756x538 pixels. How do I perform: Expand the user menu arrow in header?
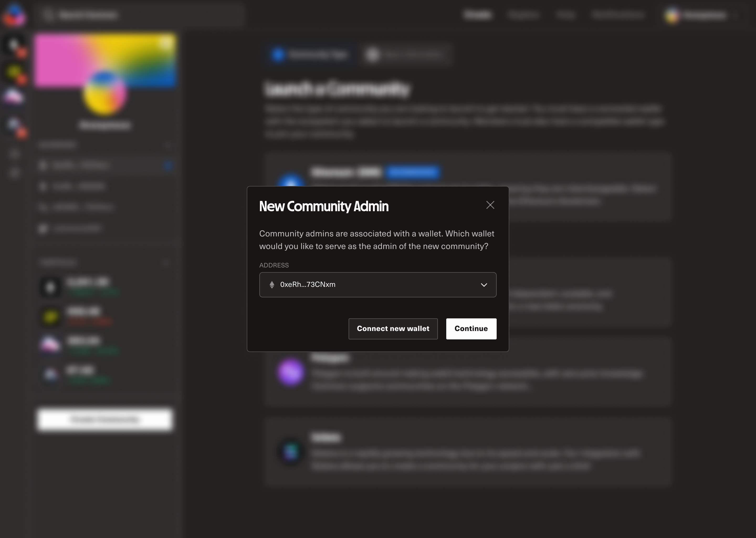(736, 15)
